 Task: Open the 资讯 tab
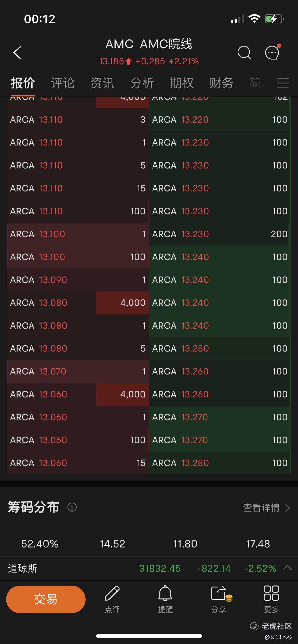[x=102, y=83]
